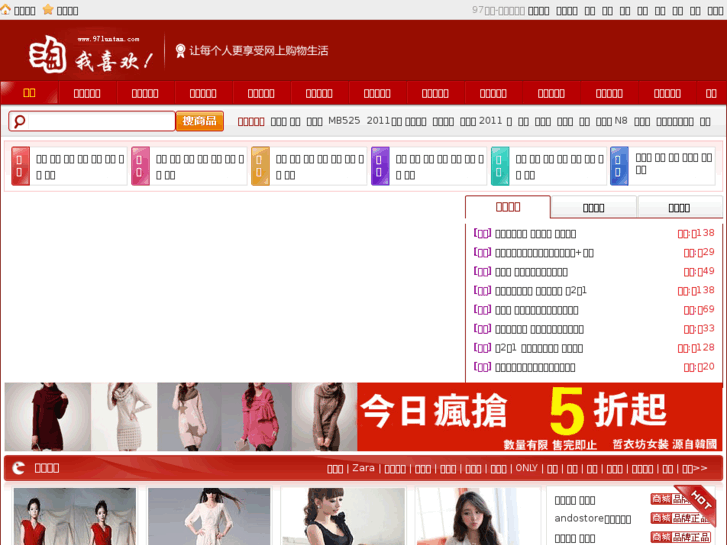Image resolution: width=727 pixels, height=545 pixels.
Task: Open the listing priced 33
Action: point(539,329)
